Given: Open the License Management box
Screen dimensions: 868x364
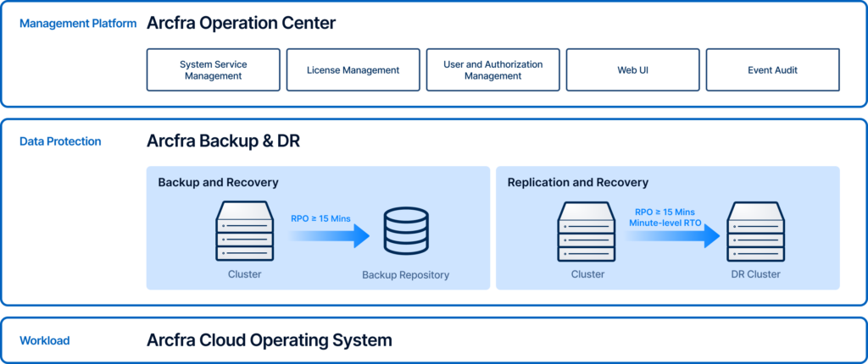Looking at the screenshot, I should 353,70.
